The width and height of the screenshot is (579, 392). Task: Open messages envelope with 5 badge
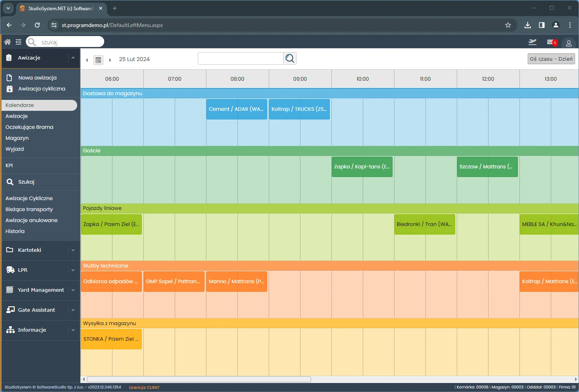[552, 42]
